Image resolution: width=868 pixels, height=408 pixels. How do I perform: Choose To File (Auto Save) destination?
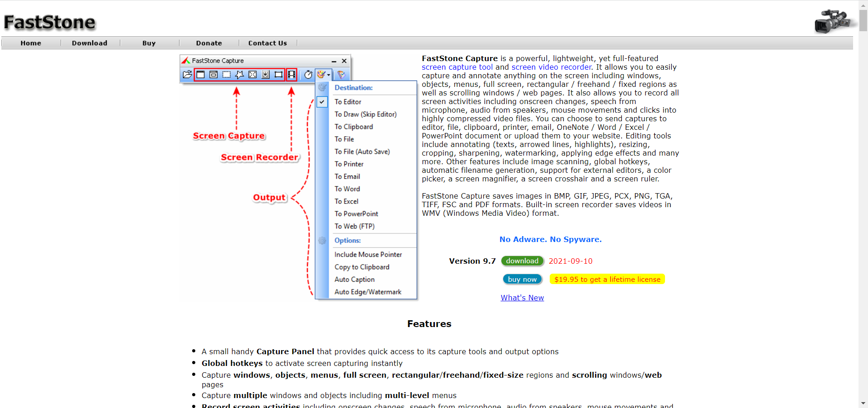[362, 152]
